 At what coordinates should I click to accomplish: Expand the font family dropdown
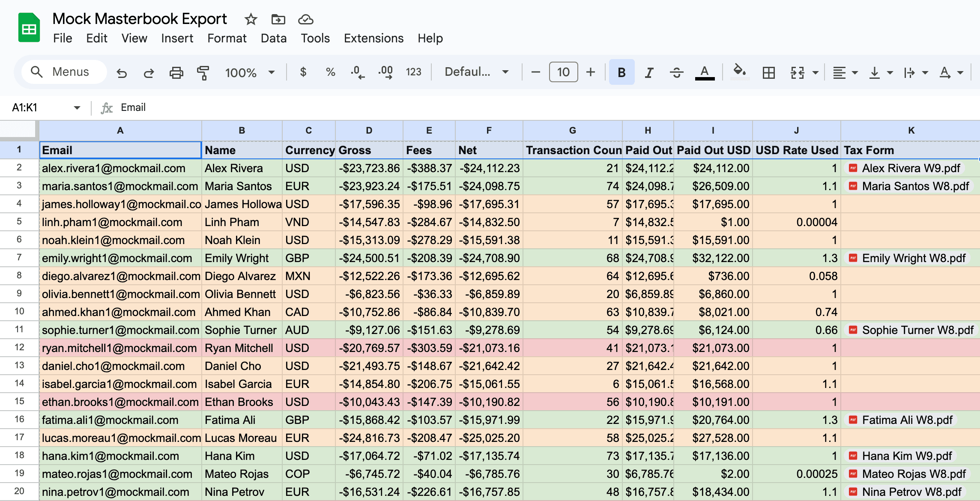(x=476, y=72)
